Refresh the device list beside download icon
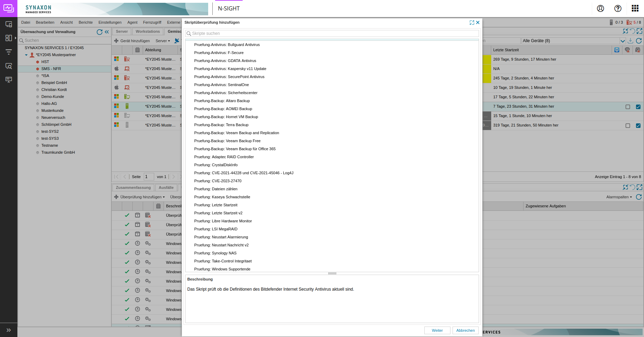Screen dimensions: 644x337 639,41
